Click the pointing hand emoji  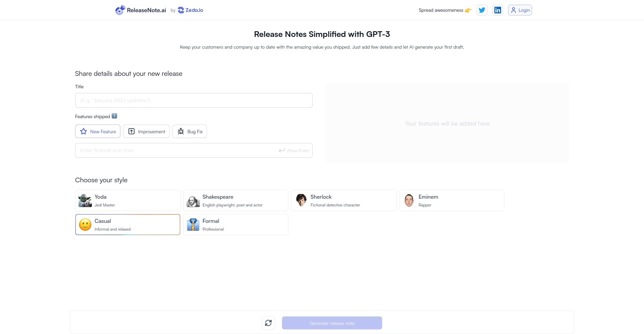pyautogui.click(x=468, y=10)
